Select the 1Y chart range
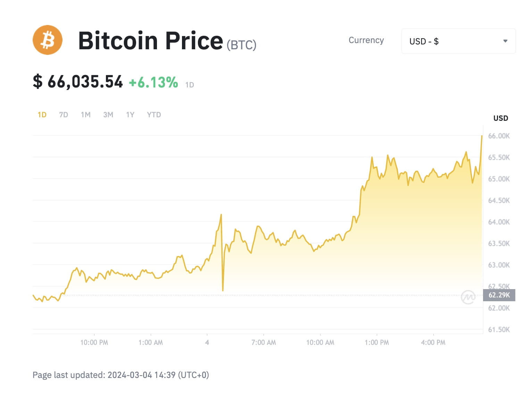Image resolution: width=532 pixels, height=413 pixels. [x=130, y=115]
